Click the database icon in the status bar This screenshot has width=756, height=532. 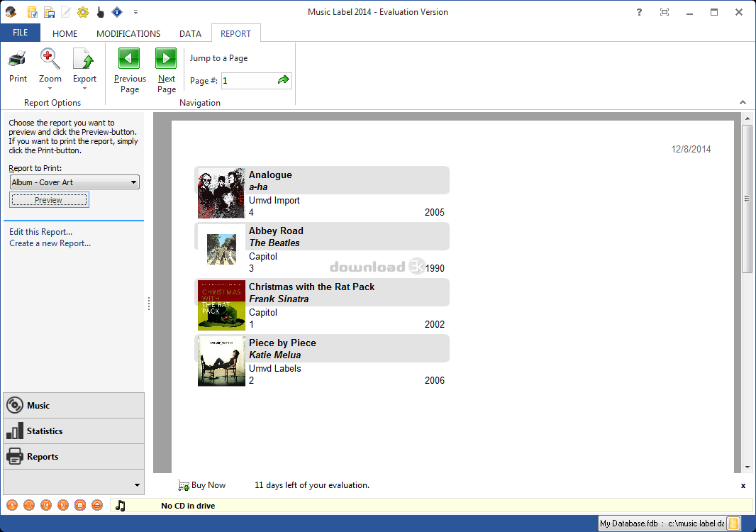(x=733, y=523)
